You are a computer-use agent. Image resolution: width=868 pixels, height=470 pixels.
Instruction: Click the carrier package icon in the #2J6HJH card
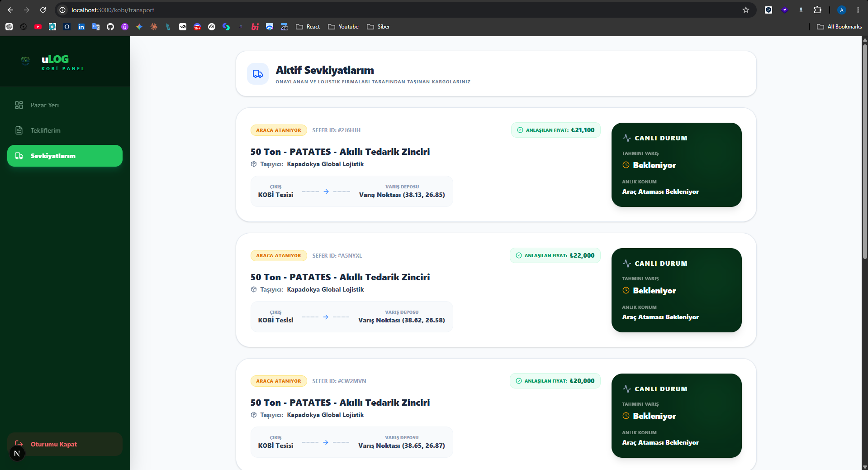tap(254, 164)
